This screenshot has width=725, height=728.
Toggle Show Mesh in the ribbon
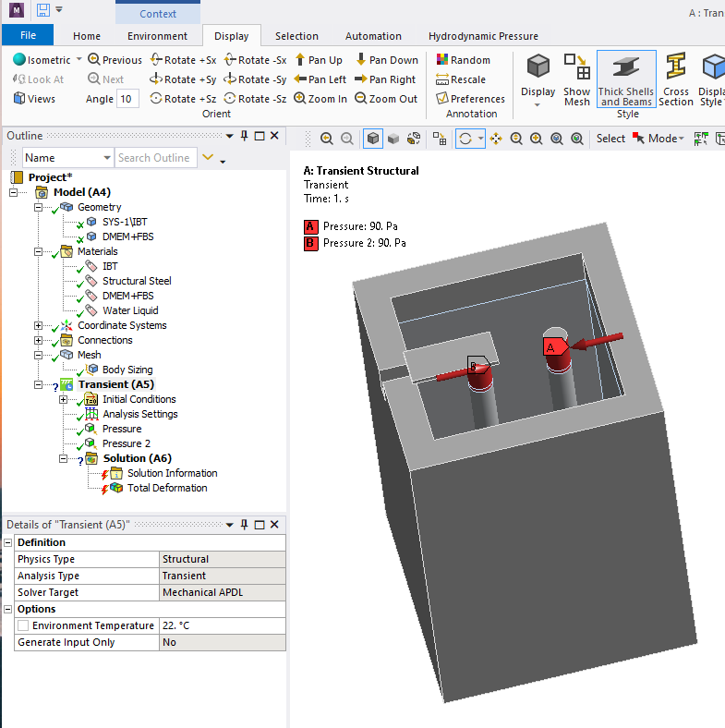click(x=576, y=79)
